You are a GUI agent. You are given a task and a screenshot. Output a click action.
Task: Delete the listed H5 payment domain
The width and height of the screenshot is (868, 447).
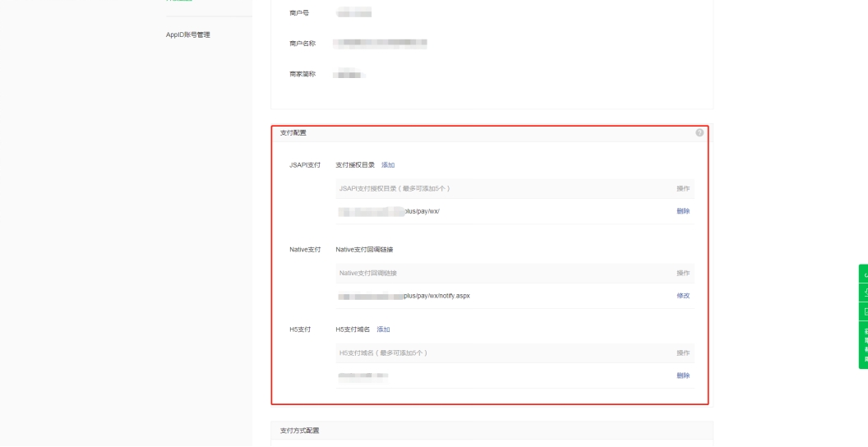tap(683, 375)
